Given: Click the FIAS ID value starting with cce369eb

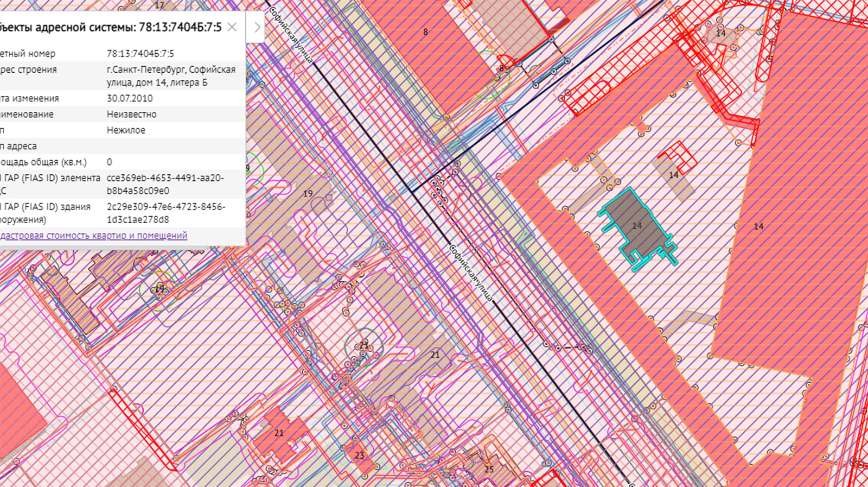Looking at the screenshot, I should [165, 185].
